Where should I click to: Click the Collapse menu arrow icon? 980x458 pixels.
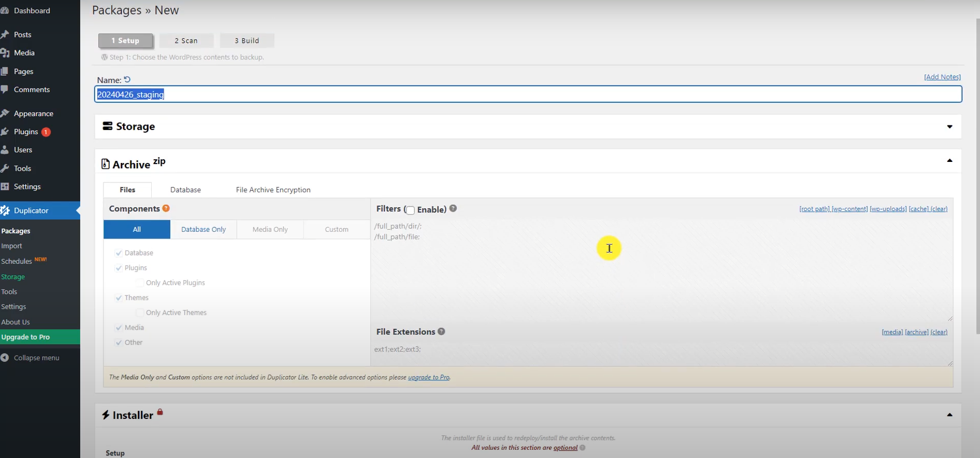pyautogui.click(x=5, y=358)
